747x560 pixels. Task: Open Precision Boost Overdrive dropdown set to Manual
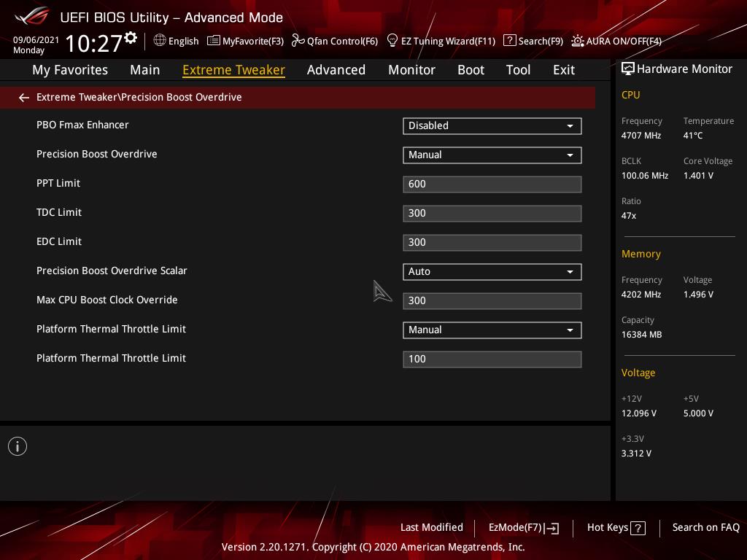[x=492, y=155]
